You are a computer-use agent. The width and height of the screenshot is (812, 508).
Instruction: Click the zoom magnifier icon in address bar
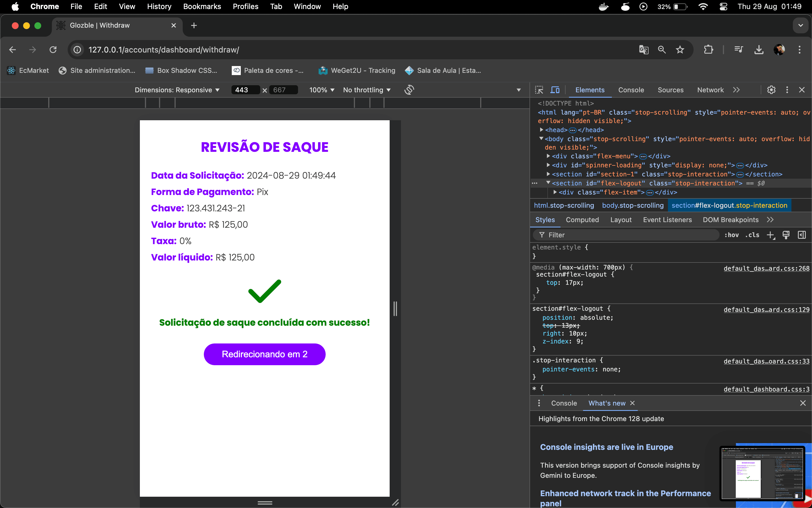click(662, 50)
